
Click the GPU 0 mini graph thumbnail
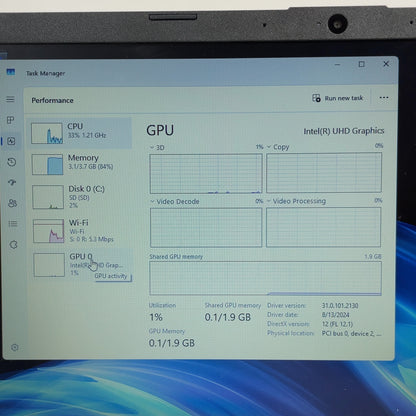click(49, 265)
